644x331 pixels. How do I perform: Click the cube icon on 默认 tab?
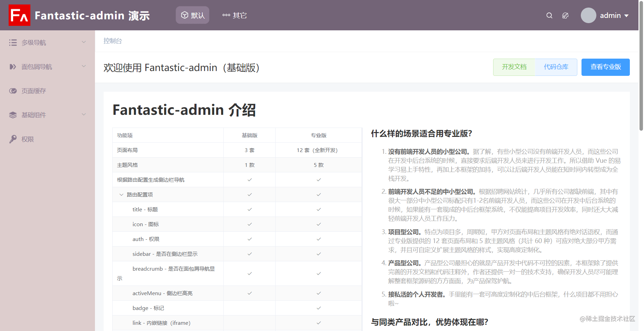[185, 15]
